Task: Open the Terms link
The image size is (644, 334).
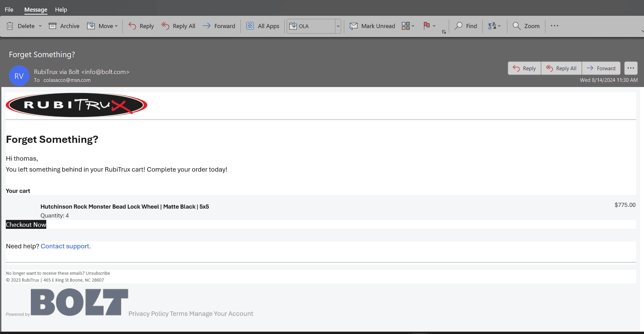Action: click(x=179, y=314)
